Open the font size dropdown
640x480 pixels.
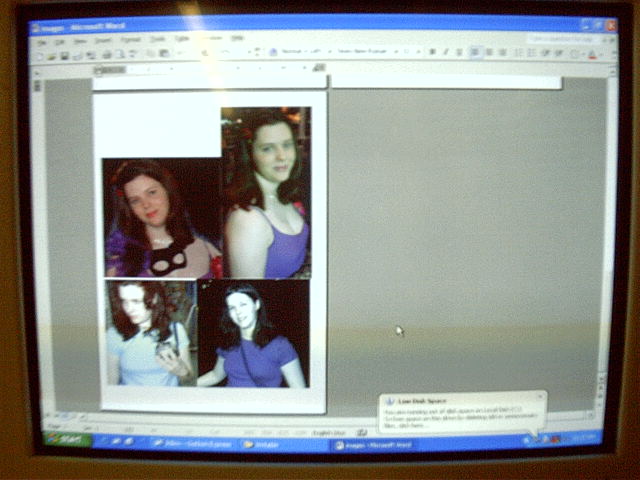[x=411, y=52]
